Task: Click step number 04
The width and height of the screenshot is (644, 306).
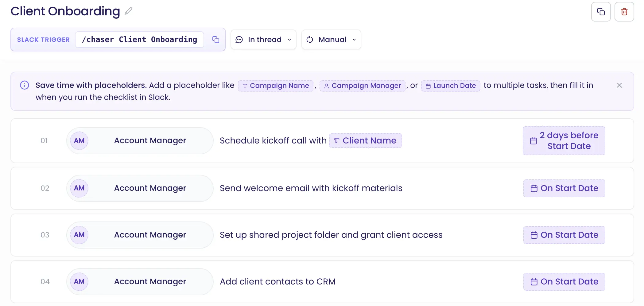Action: 45,282
